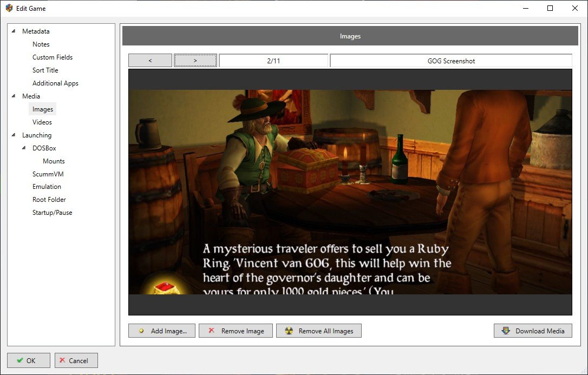Click the LaunchBox app icon in title bar
The width and height of the screenshot is (588, 375).
(9, 8)
